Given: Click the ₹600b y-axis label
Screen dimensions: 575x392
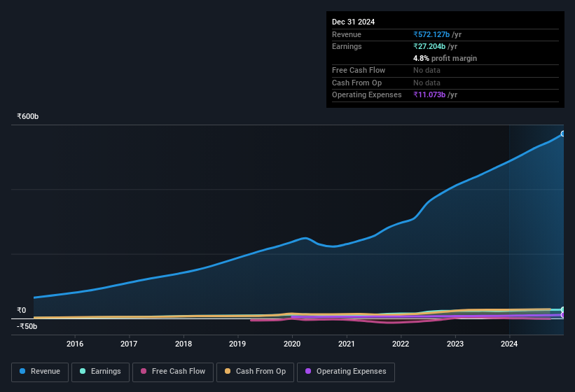Looking at the screenshot, I should point(27,116).
